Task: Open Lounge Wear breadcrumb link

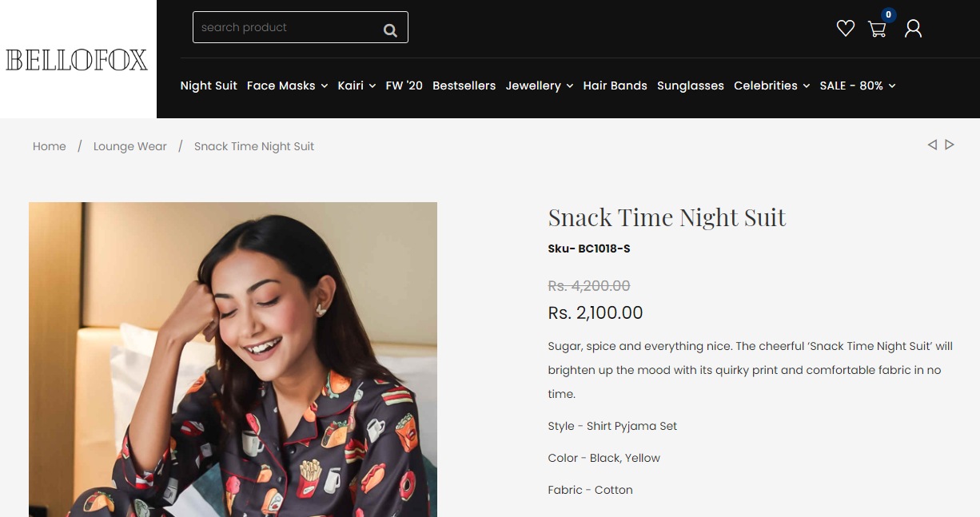Action: point(130,146)
